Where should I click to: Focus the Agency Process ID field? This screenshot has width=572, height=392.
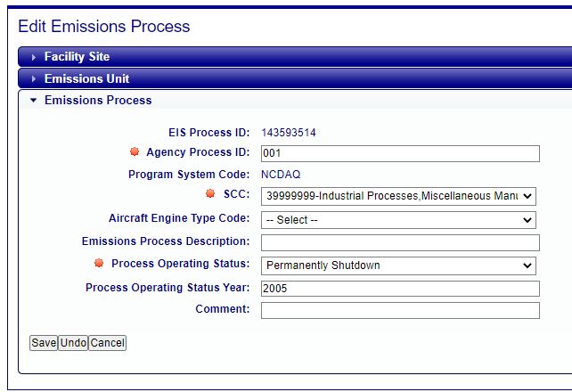[x=400, y=153]
